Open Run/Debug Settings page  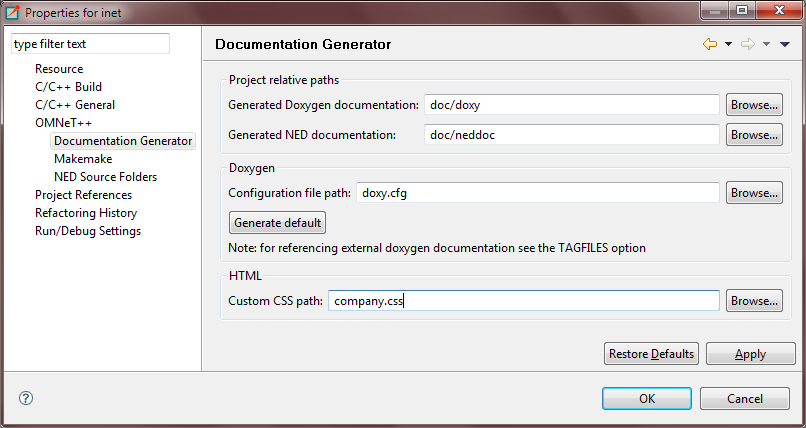[x=88, y=231]
